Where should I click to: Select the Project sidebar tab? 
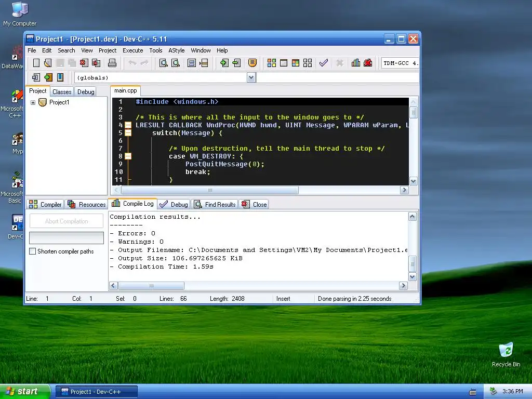point(37,91)
